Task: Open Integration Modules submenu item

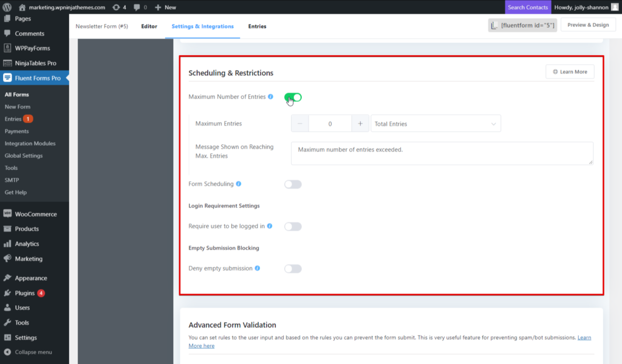Action: [x=30, y=143]
